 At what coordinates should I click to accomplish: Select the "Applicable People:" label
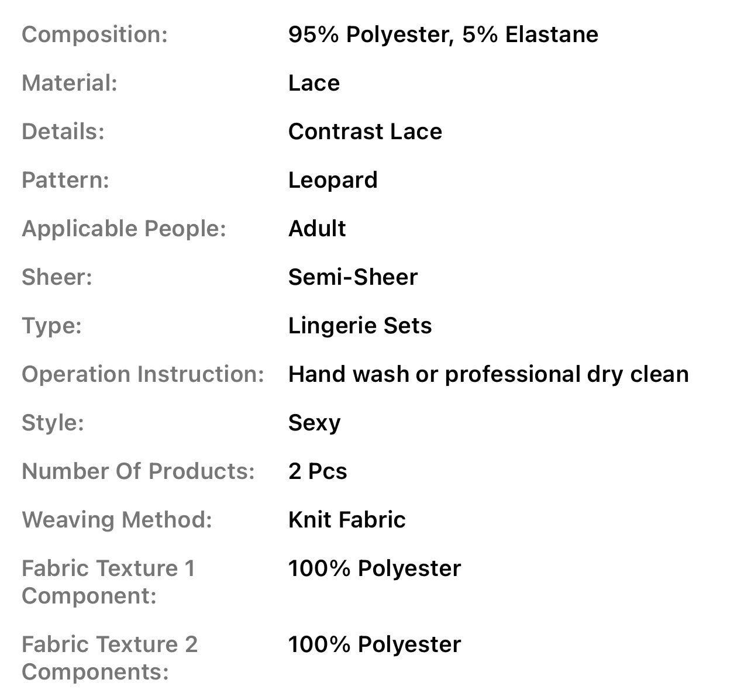point(124,229)
